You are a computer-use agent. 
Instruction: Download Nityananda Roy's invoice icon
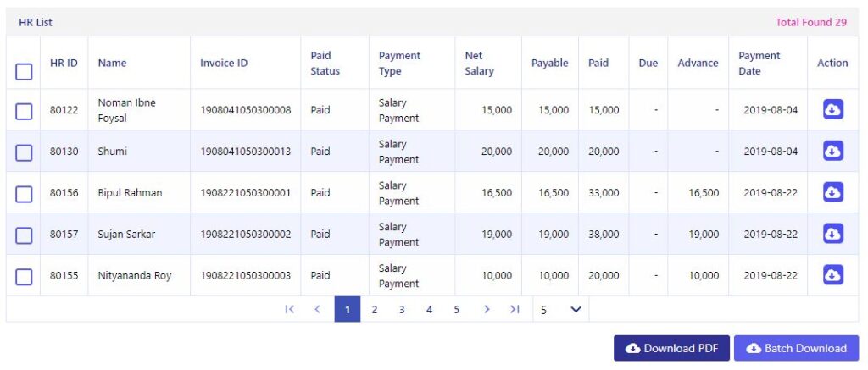[832, 275]
